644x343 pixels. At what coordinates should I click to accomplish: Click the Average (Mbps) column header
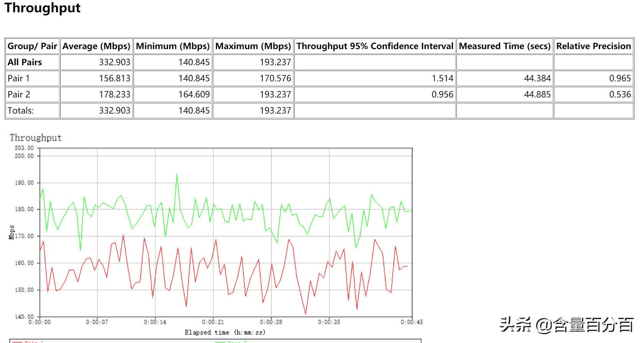click(x=96, y=46)
